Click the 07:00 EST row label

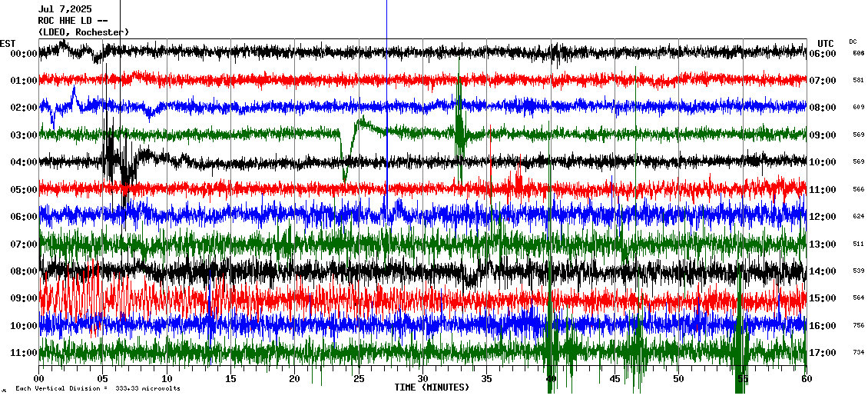24,244
